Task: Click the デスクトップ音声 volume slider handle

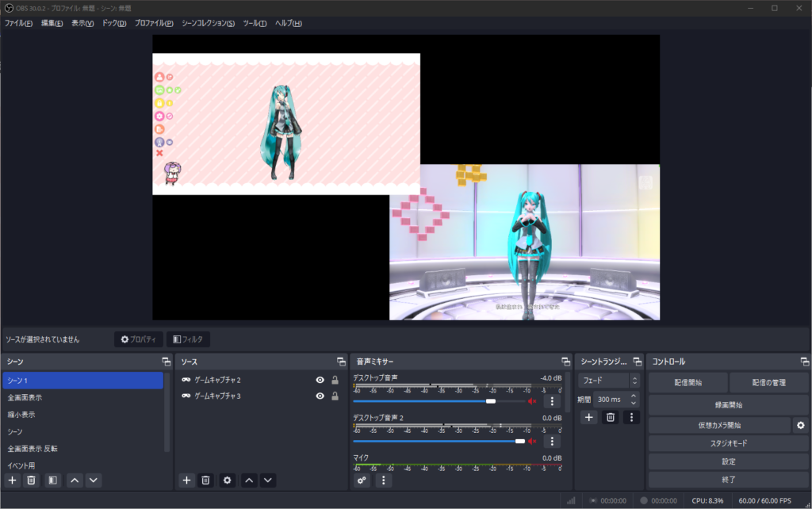Action: (491, 401)
